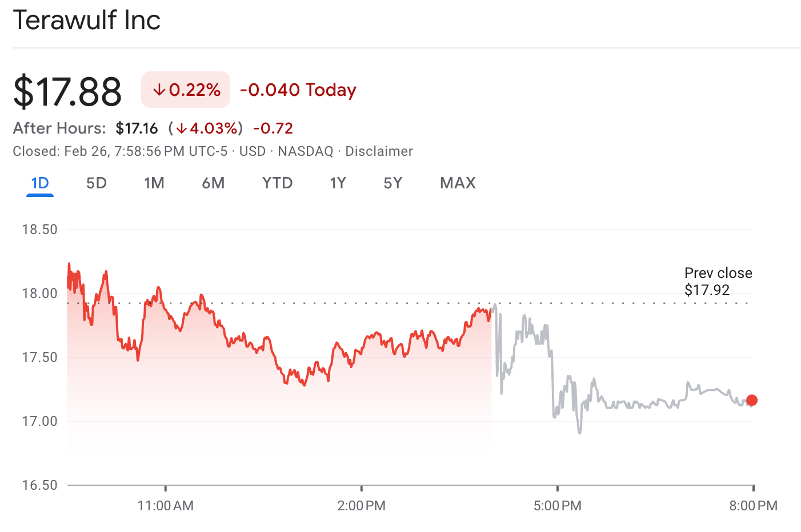Open the Disclaimer link

click(x=379, y=151)
